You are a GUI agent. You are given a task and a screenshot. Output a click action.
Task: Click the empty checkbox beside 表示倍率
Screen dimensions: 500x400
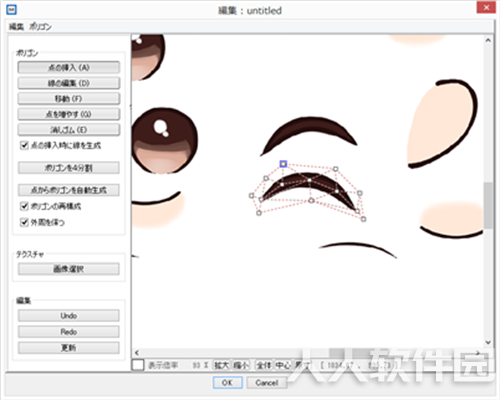[x=138, y=365]
